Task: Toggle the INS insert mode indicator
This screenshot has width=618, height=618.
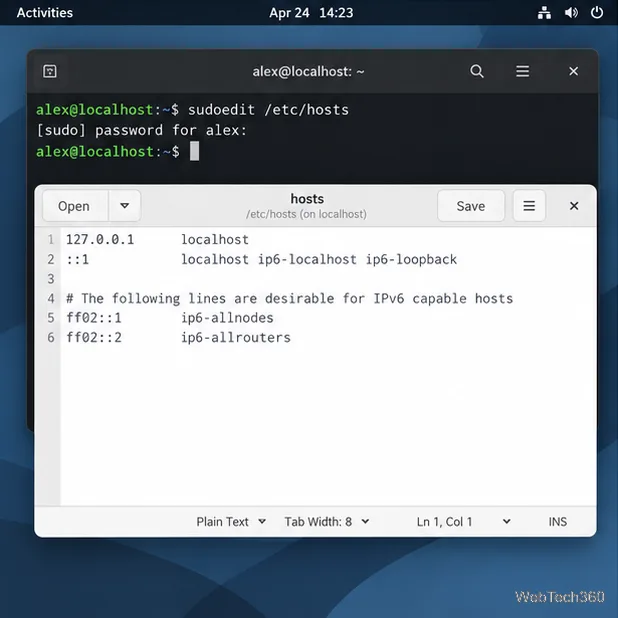Action: coord(557,522)
